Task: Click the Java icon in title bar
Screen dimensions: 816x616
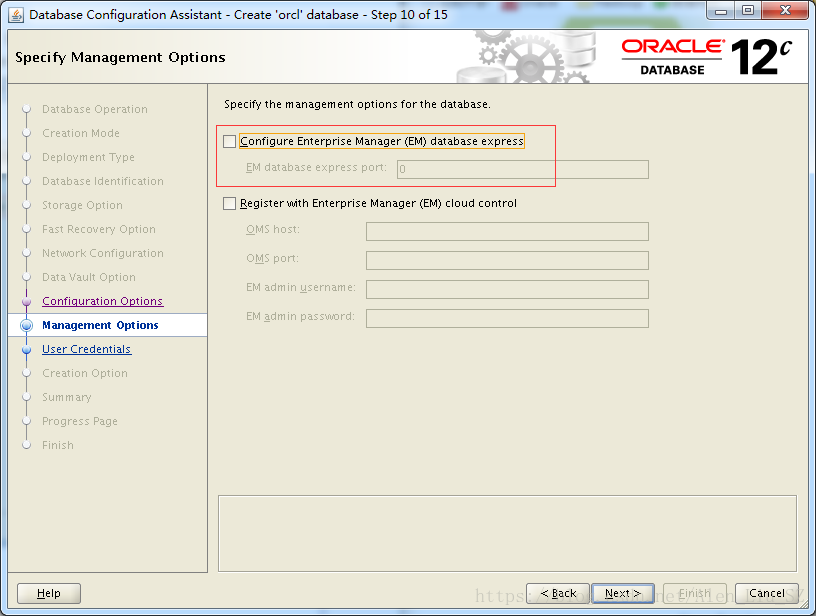Action: pos(16,15)
